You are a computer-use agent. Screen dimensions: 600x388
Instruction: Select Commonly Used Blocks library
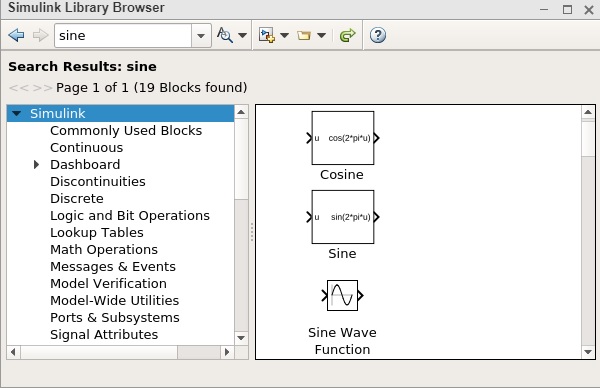(x=126, y=130)
